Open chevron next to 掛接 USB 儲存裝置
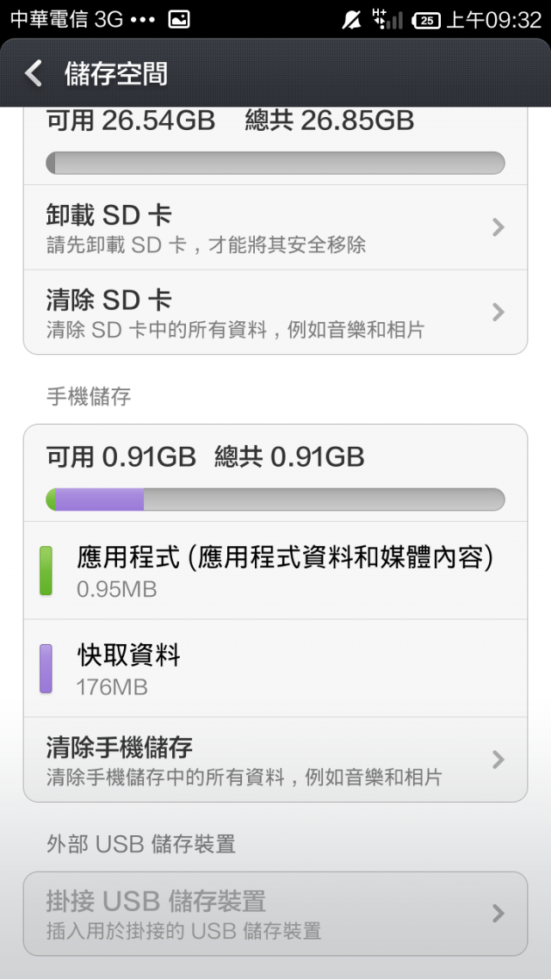The height and width of the screenshot is (980, 551). point(498,913)
